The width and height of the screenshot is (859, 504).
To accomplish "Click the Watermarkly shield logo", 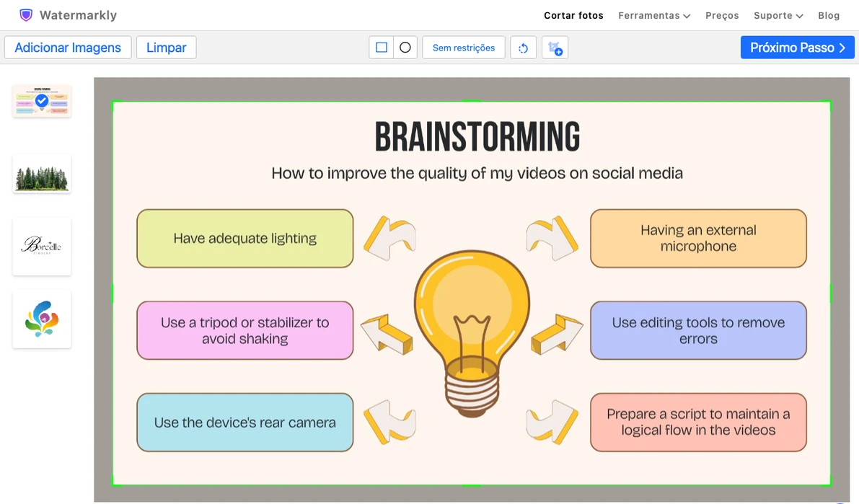I will [26, 15].
